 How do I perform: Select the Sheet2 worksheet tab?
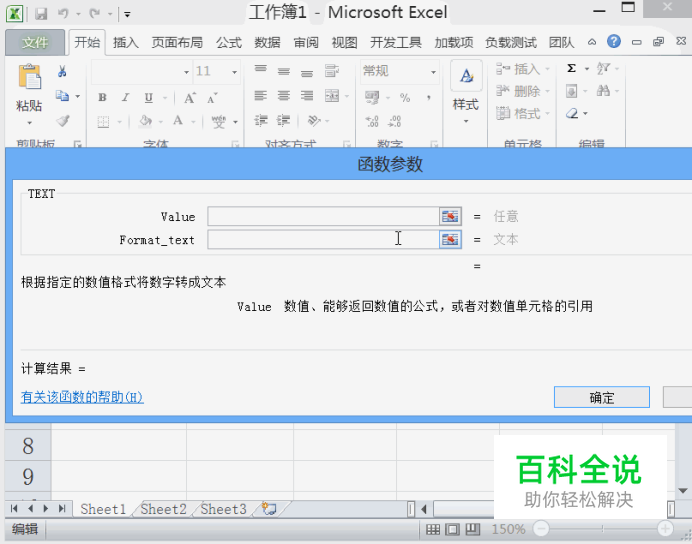point(163,509)
